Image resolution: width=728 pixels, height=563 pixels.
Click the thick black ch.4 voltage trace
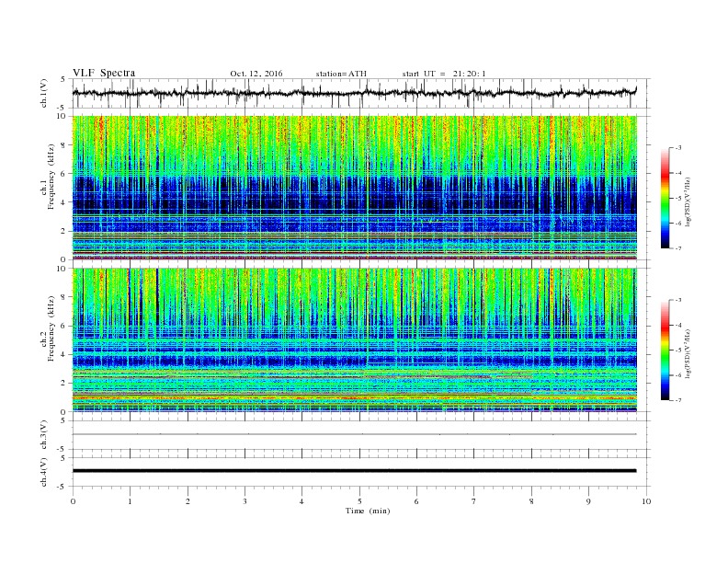click(354, 471)
